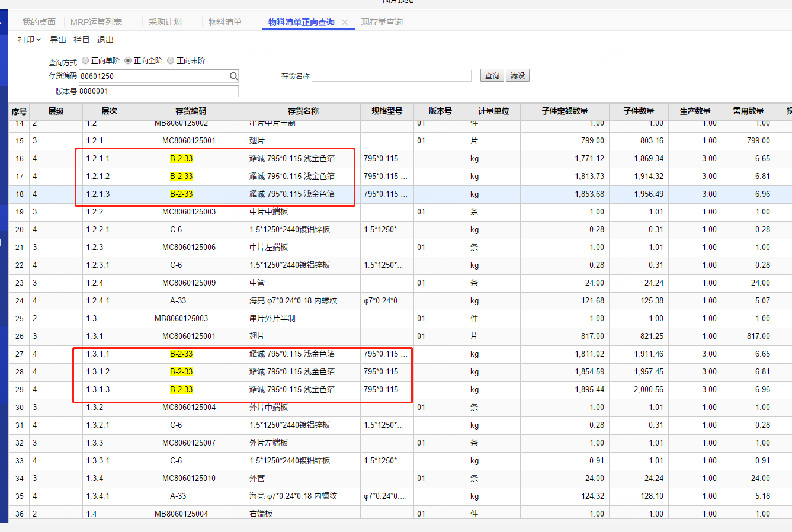The width and height of the screenshot is (792, 532).
Task: Select 正向单阶 radio button
Action: (x=85, y=60)
